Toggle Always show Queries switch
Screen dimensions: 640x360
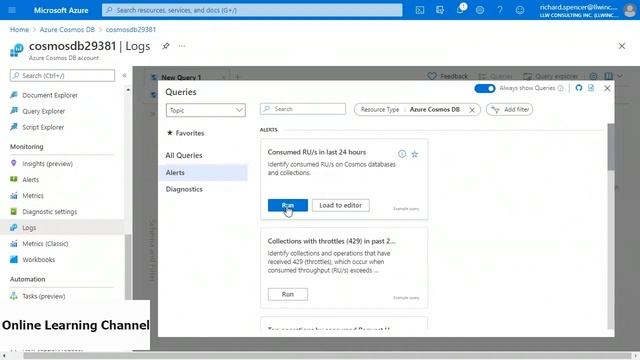point(485,88)
